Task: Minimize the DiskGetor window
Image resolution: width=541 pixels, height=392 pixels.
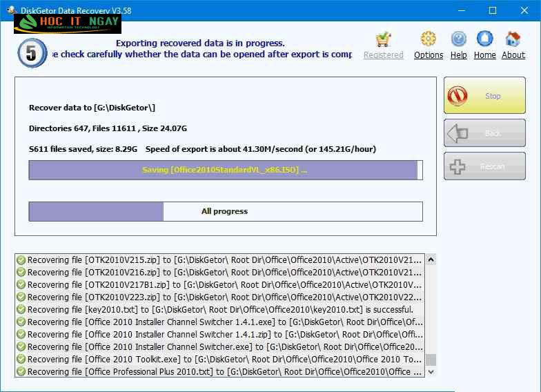Action: tap(461, 10)
